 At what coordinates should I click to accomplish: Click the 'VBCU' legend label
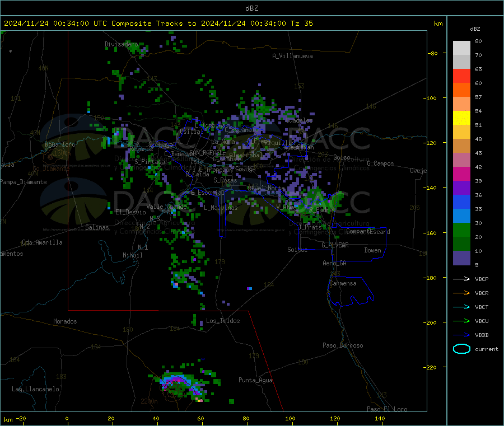pyautogui.click(x=482, y=321)
